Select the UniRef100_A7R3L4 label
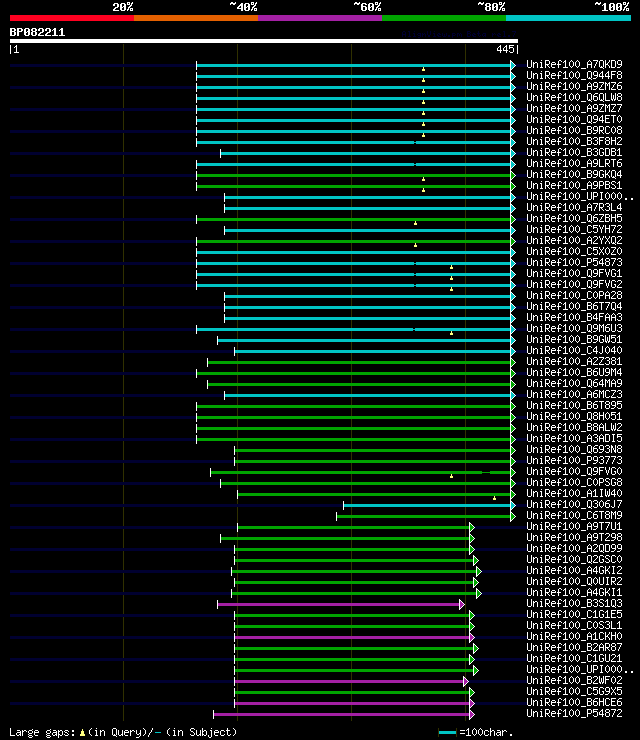The height and width of the screenshot is (740, 640). coord(574,207)
